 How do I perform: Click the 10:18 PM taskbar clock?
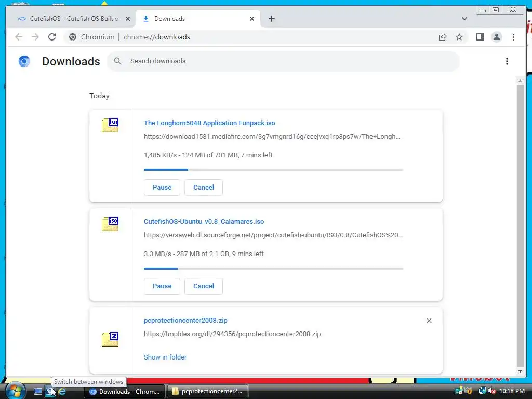512,391
